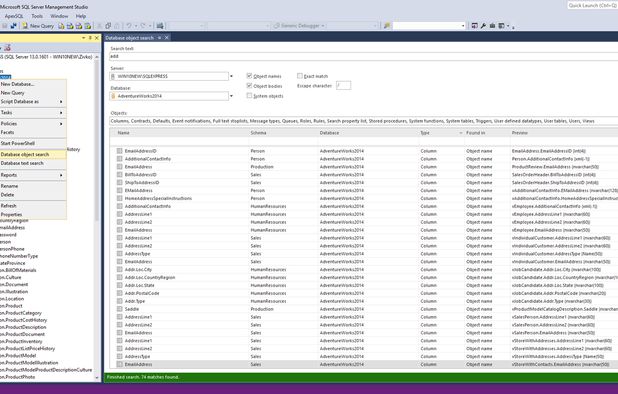Choose Start PowerShell from context menu
Viewport: 618px width, 394px height.
click(x=33, y=143)
